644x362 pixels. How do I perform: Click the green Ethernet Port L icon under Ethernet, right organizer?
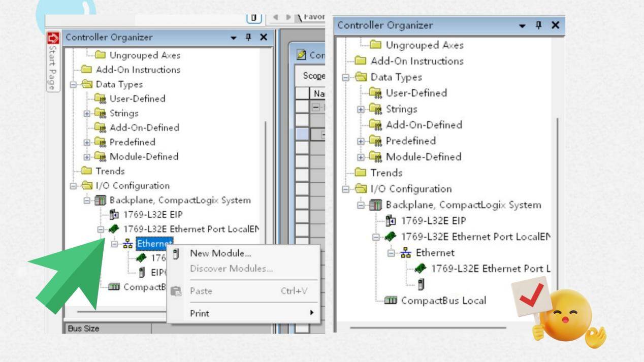click(421, 269)
